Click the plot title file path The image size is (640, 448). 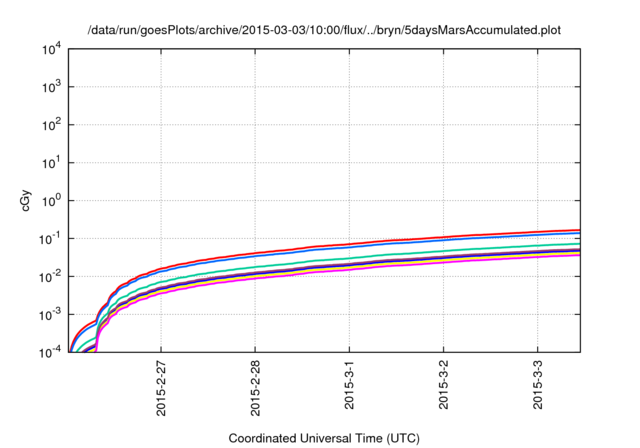(324, 30)
